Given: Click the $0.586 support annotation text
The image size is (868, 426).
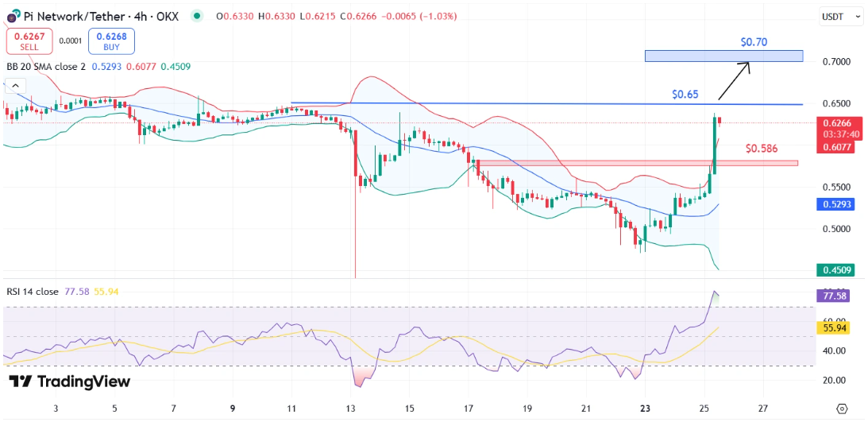Looking at the screenshot, I should pyautogui.click(x=762, y=149).
